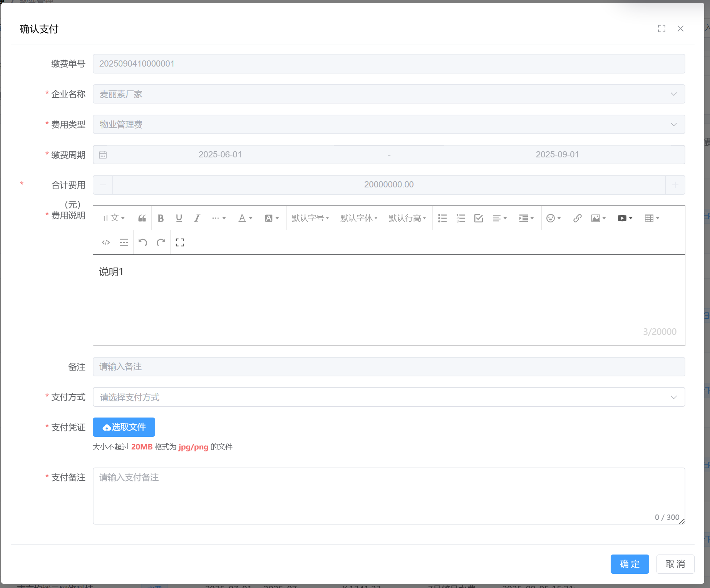Insert a code block in editor
710x588 pixels.
(106, 242)
